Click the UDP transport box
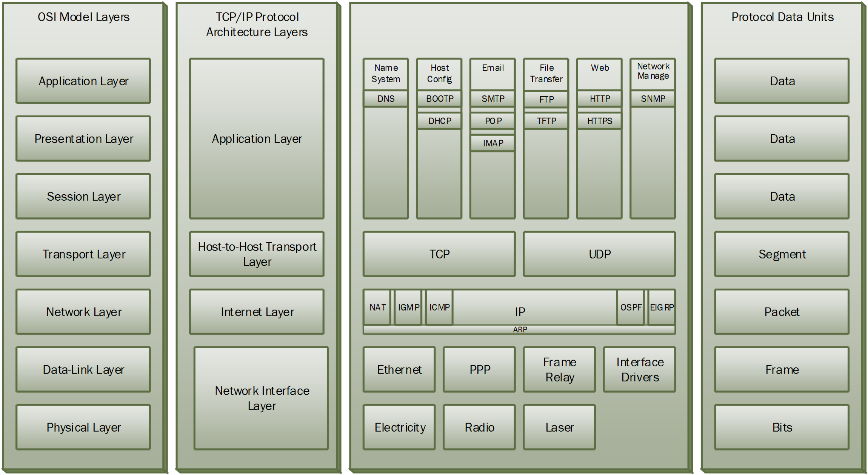This screenshot has height=475, width=868. [600, 254]
